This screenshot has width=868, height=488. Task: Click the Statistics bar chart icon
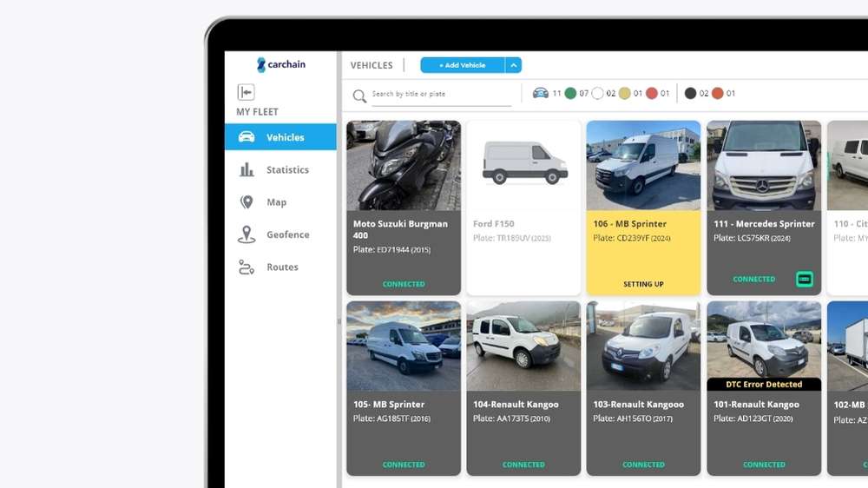pos(247,169)
